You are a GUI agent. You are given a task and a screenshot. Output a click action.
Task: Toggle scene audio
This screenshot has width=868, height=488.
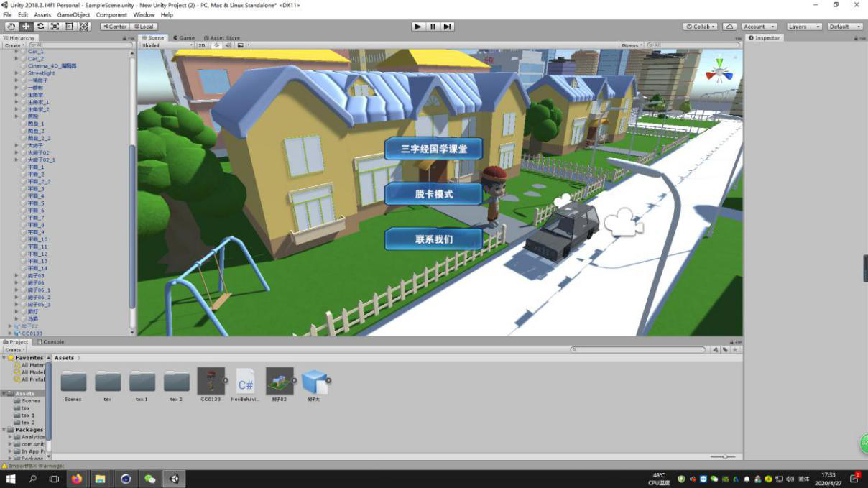point(228,45)
